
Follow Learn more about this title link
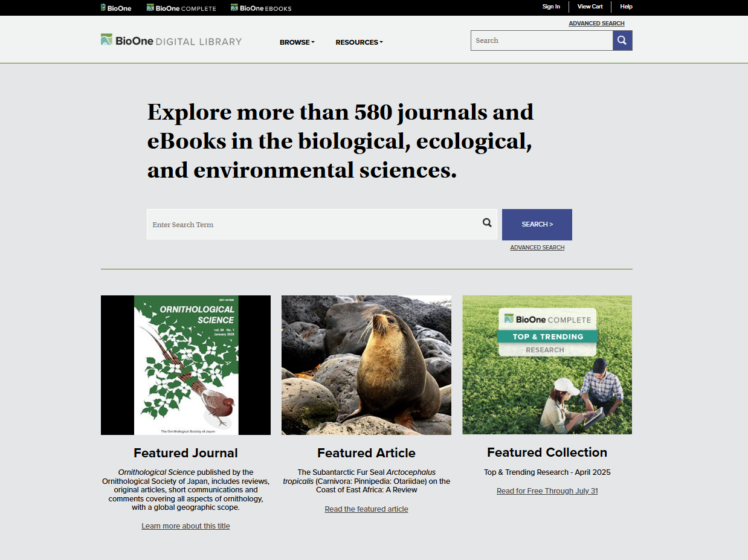click(x=185, y=526)
